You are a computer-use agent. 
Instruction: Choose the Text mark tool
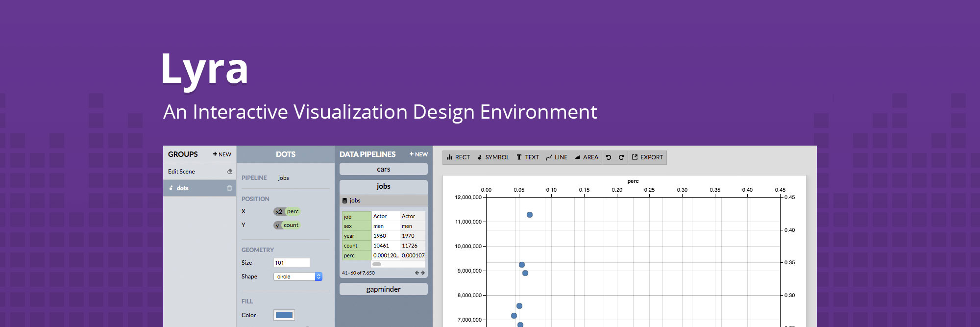[527, 157]
